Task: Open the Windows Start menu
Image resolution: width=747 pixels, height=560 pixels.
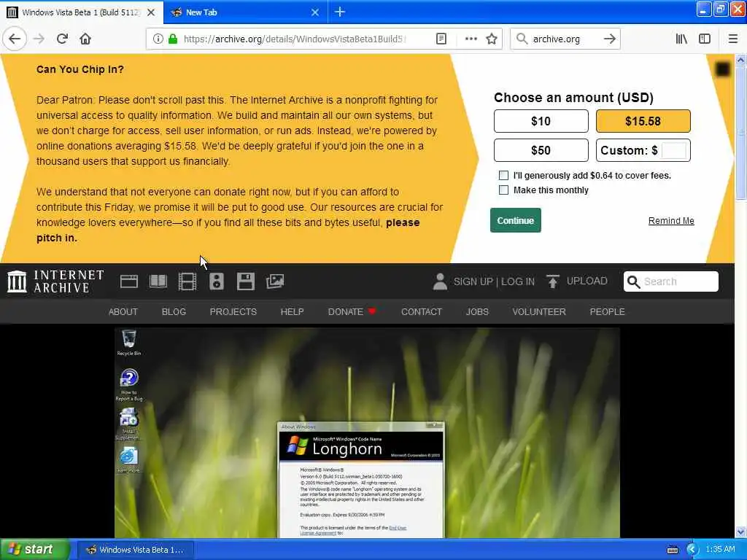Action: point(35,550)
